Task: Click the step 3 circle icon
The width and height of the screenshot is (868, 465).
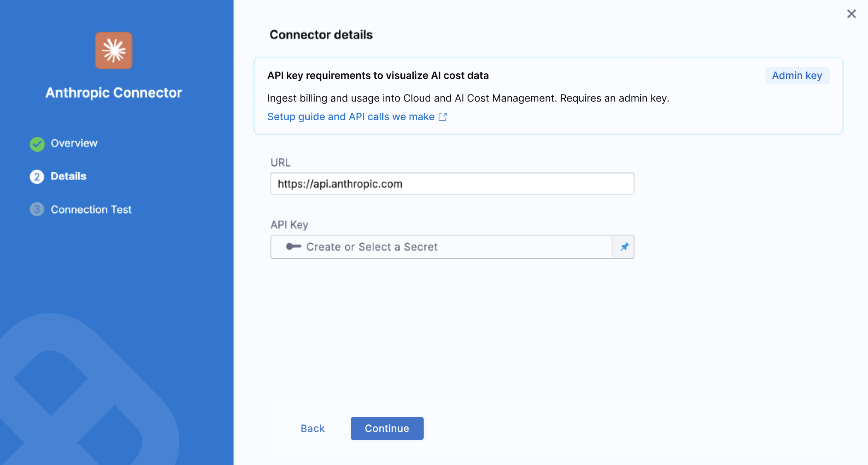Action: coord(37,209)
